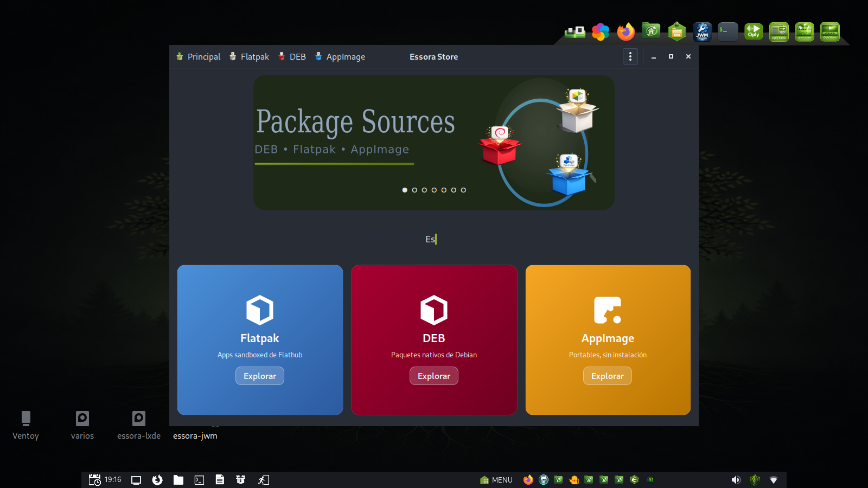This screenshot has height=488, width=868.
Task: Open Oply Video from the dock
Action: pyautogui.click(x=830, y=32)
